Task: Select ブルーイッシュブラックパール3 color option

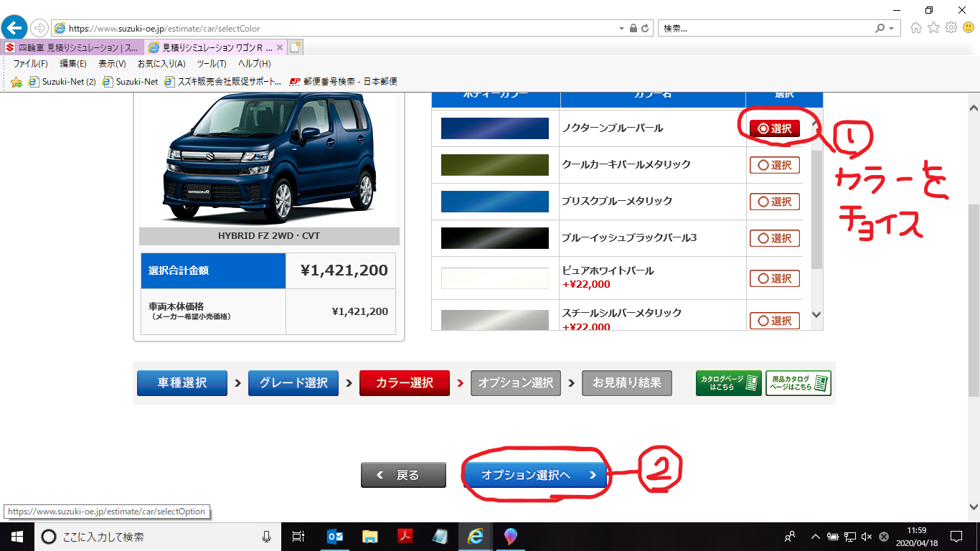Action: [774, 238]
